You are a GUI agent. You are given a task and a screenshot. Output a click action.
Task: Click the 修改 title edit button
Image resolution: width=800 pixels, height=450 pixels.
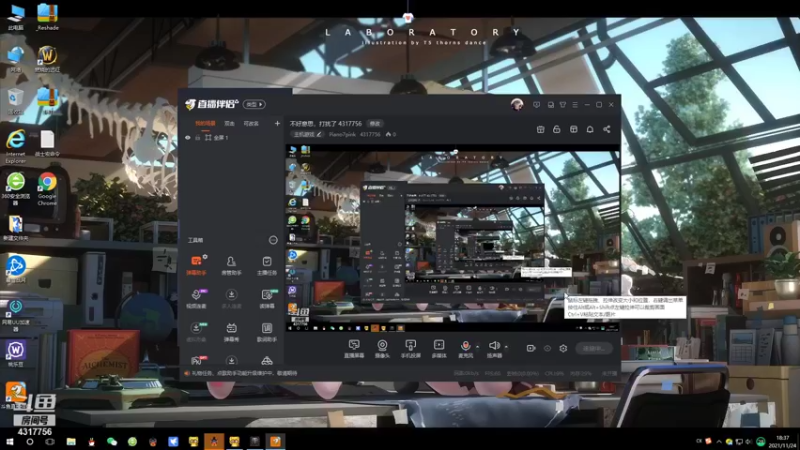click(375, 123)
